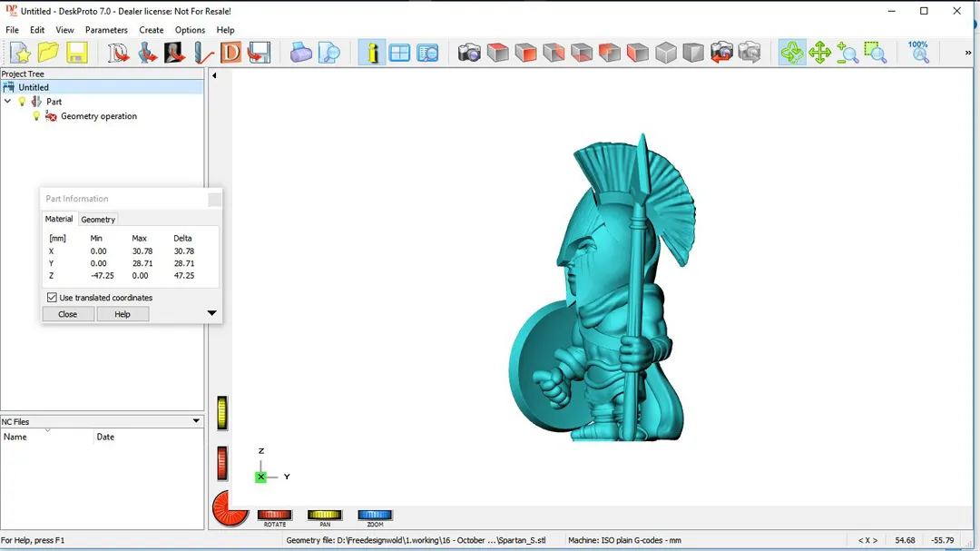Select the light gray isometric cube view
The width and height of the screenshot is (980, 551).
pos(666,54)
